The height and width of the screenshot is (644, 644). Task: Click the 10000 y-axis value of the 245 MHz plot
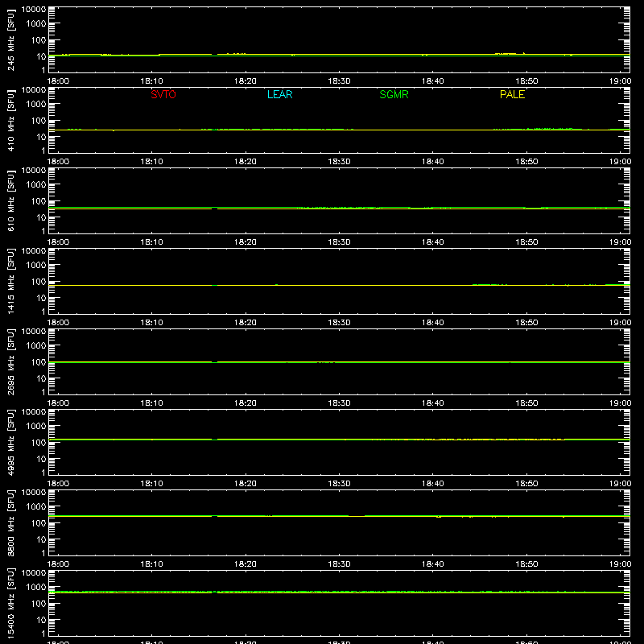pyautogui.click(x=34, y=10)
